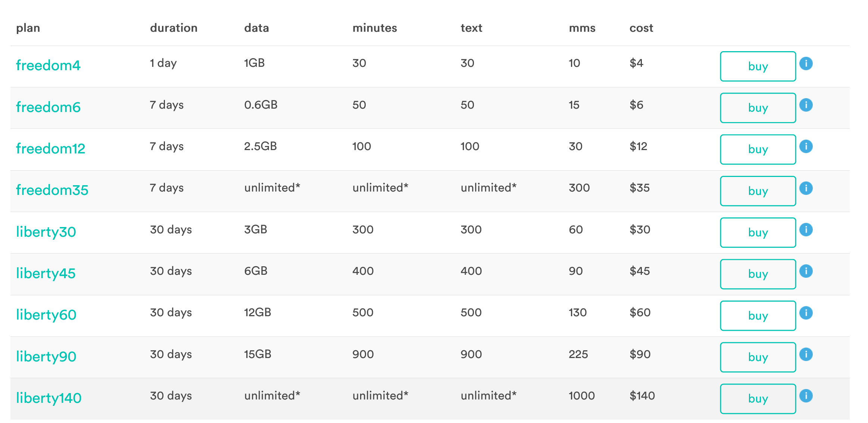Buy the liberty60 plan
The height and width of the screenshot is (423, 868).
tap(758, 315)
